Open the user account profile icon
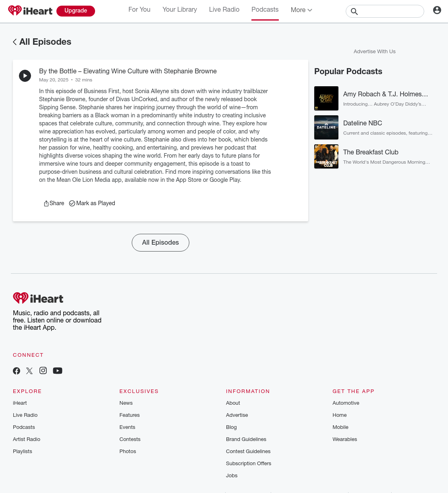This screenshot has width=448, height=493. click(437, 10)
